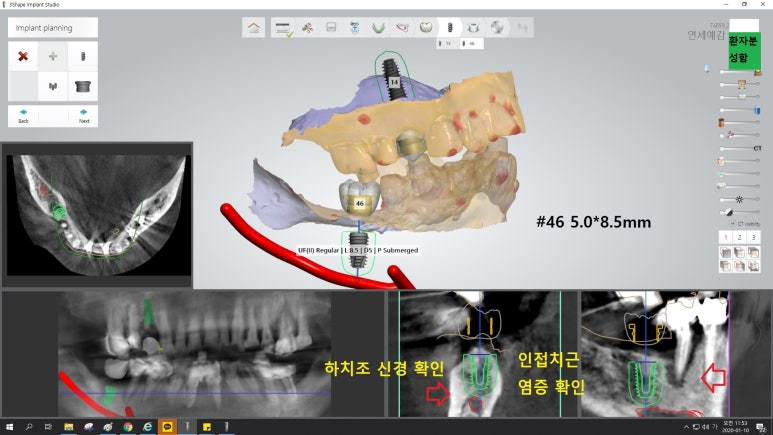This screenshot has height=435, width=773.
Task: Select the abutment sleeve icon in planning panel
Action: click(83, 86)
